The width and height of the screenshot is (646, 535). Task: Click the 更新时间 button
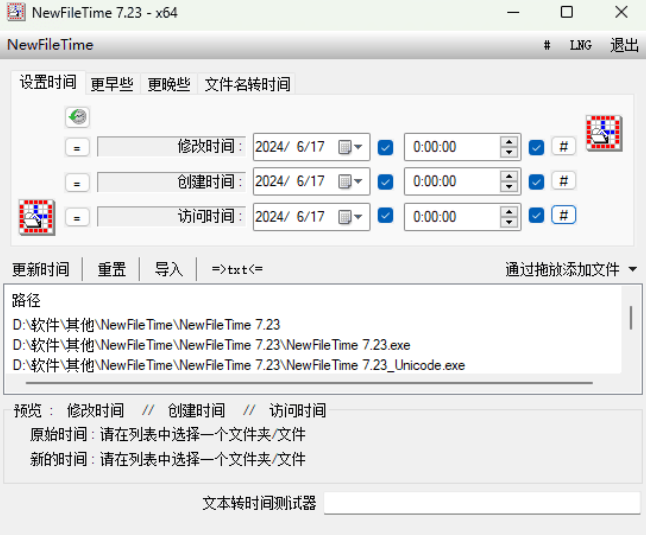[x=41, y=269]
